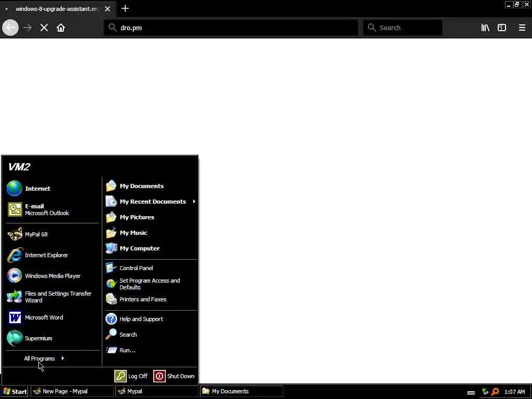This screenshot has height=399, width=532.
Task: Toggle the sidebar view icon
Action: pos(502,28)
